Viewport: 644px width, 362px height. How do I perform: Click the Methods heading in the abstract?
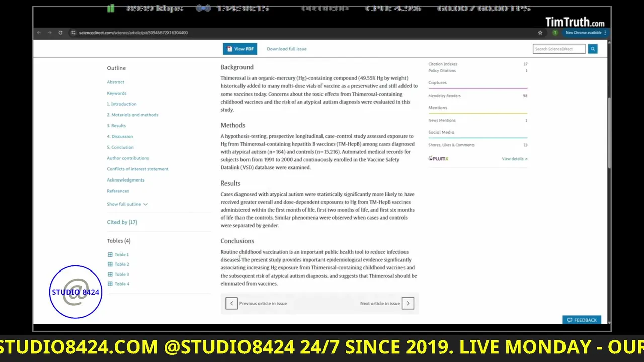(x=232, y=125)
